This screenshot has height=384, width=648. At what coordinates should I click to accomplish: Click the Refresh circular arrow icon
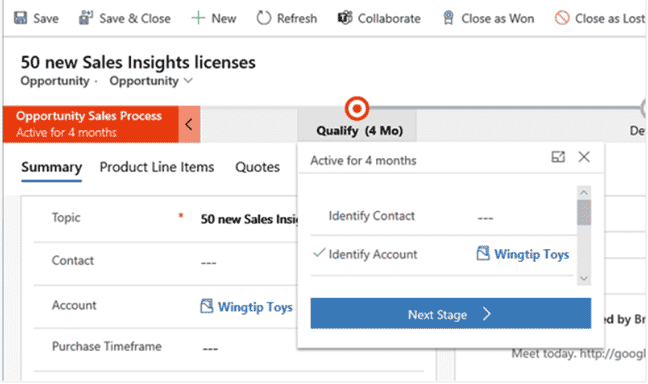coord(264,18)
